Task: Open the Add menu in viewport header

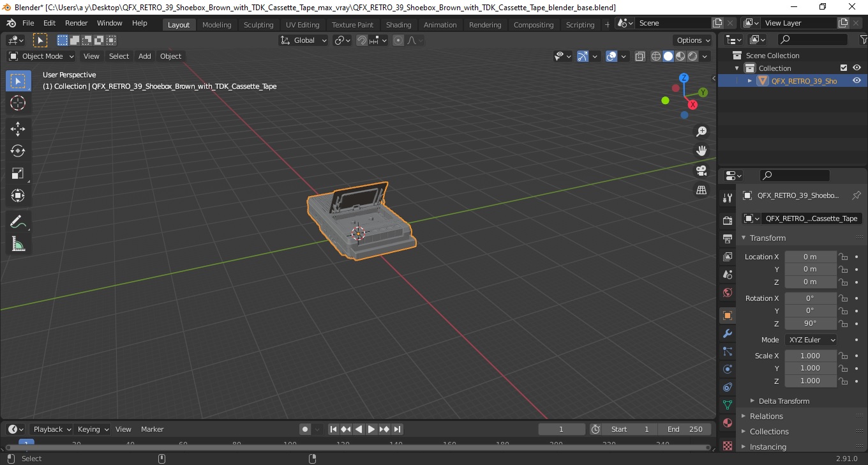Action: 145,56
